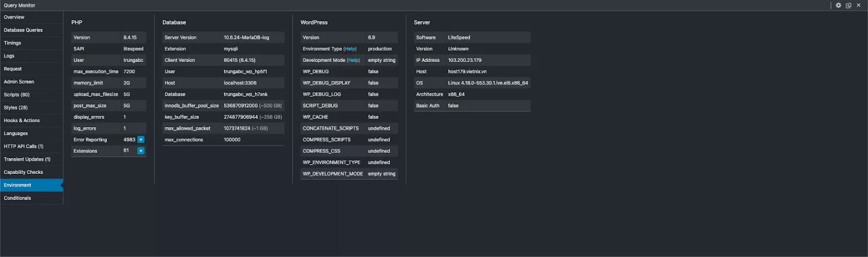Click the WP_ENVIRONMENT_TYPE label
Image resolution: width=868 pixels, height=257 pixels.
[331, 162]
